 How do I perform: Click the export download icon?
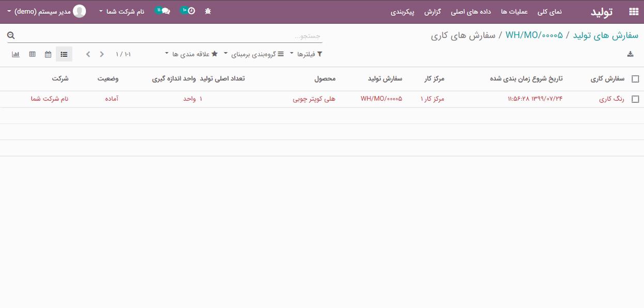click(x=630, y=54)
